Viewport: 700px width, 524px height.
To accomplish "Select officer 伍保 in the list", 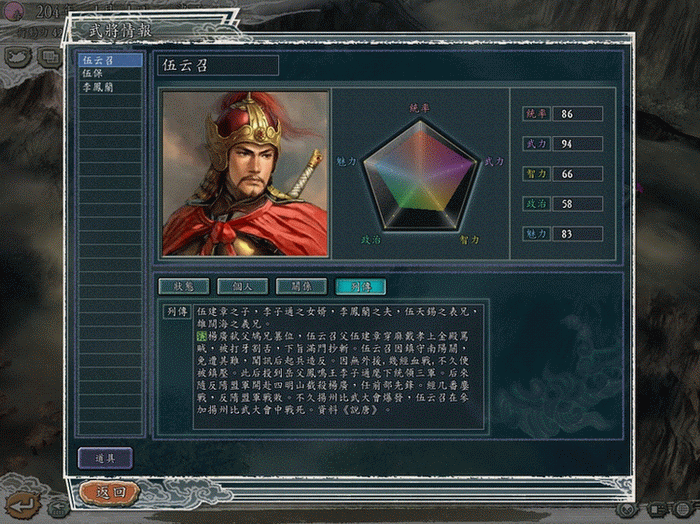I will (110, 74).
